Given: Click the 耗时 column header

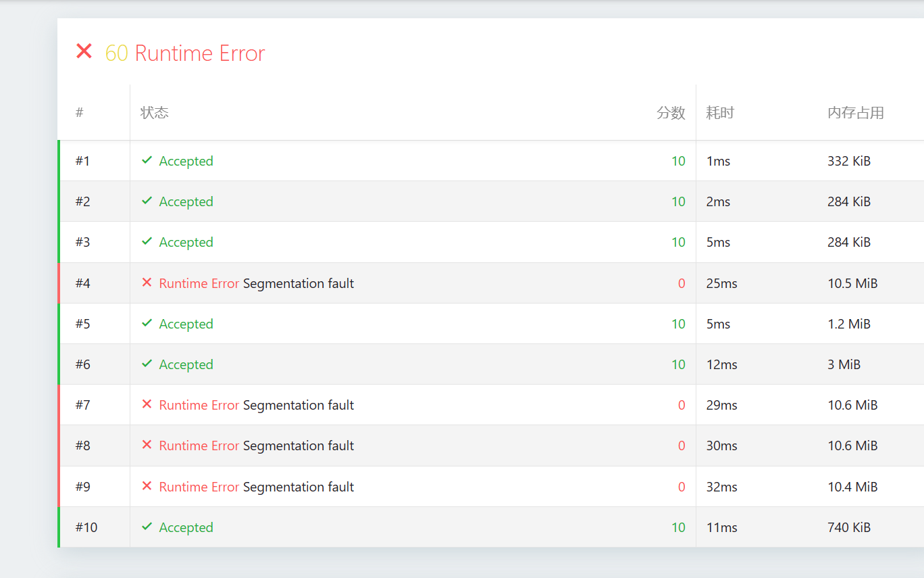Looking at the screenshot, I should pyautogui.click(x=720, y=113).
